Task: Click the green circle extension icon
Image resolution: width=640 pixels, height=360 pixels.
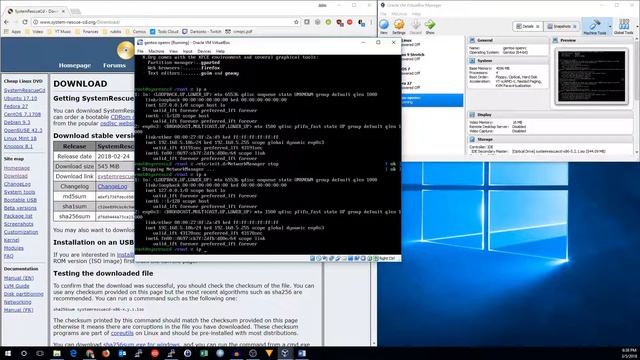Action: point(328,22)
